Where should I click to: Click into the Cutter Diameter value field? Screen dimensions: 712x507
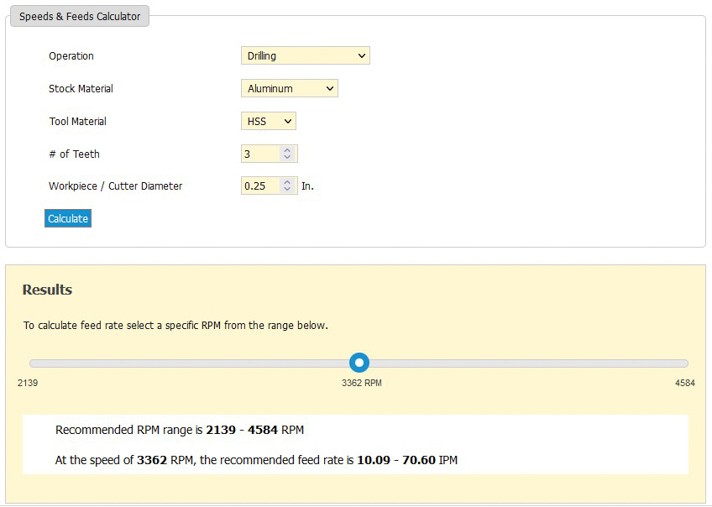pos(260,186)
